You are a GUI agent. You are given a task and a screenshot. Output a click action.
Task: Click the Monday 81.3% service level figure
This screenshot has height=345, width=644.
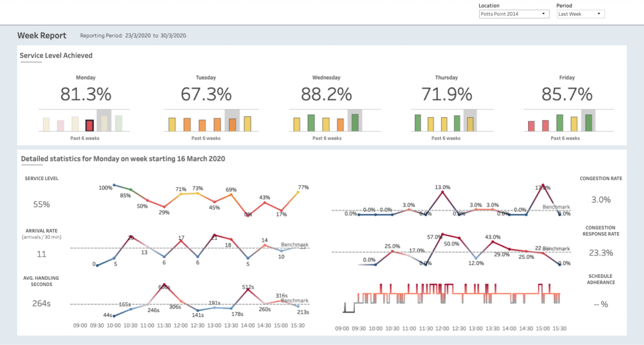pyautogui.click(x=86, y=95)
